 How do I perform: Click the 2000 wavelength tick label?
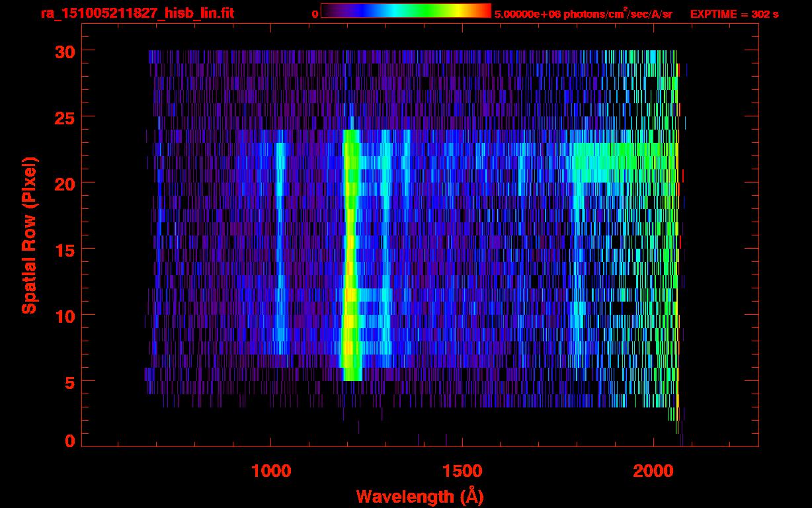653,471
